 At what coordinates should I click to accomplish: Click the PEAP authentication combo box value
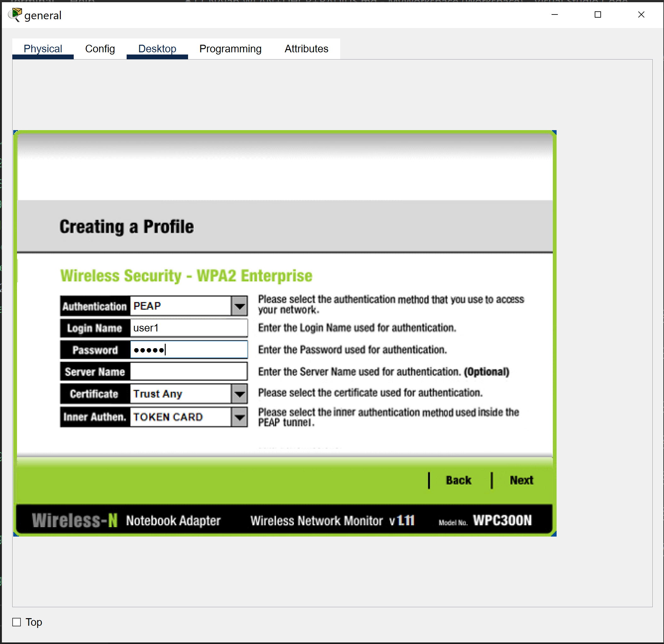[x=180, y=306]
